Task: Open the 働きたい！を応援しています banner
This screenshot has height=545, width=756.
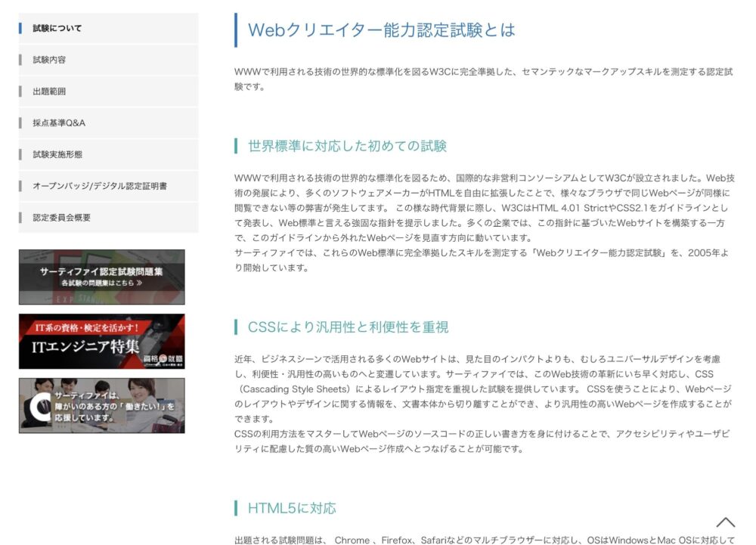Action: click(x=102, y=406)
